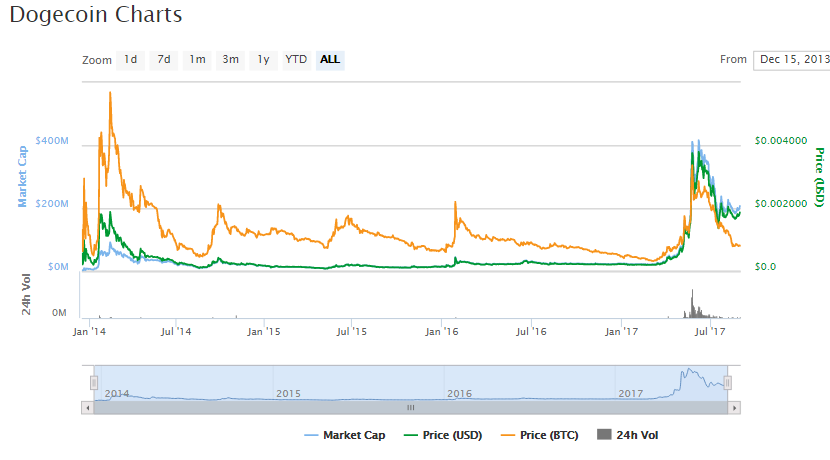Click the From date input field
830x460 pixels.
[792, 60]
